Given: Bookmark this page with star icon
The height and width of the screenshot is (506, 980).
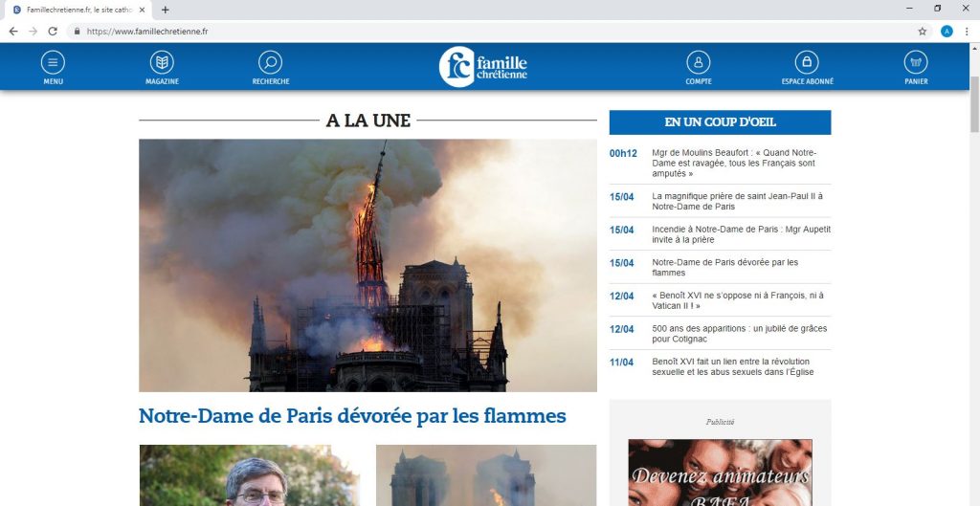Looking at the screenshot, I should click(x=923, y=31).
